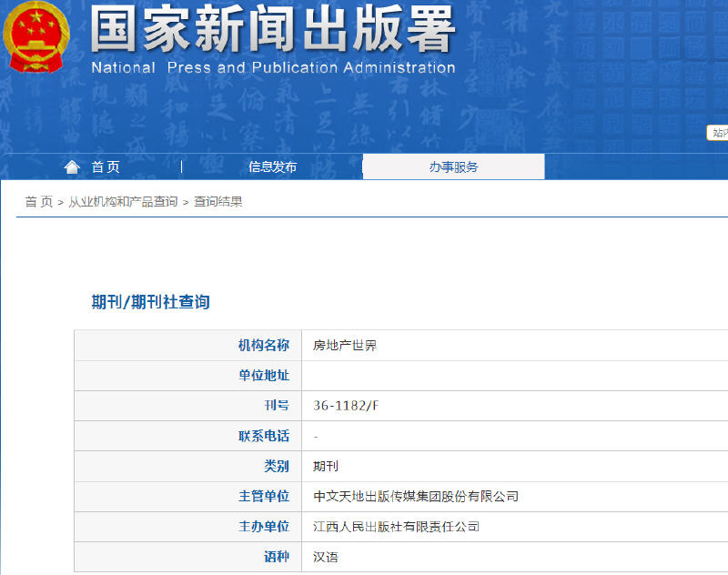Click the partially visible site search box

click(717, 133)
